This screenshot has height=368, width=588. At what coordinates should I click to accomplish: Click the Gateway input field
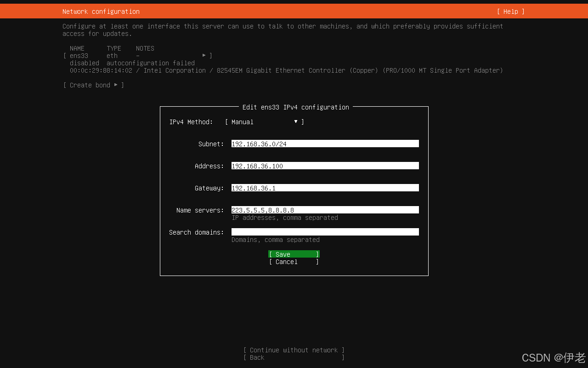click(325, 188)
